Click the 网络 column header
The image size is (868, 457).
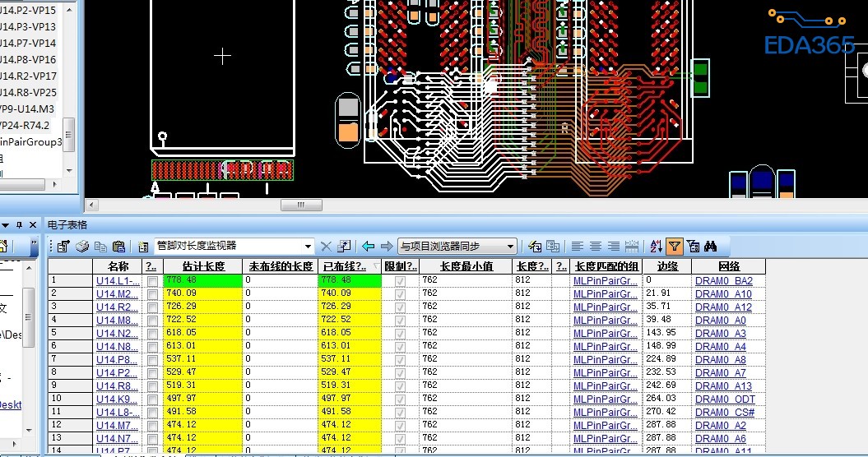click(x=728, y=266)
